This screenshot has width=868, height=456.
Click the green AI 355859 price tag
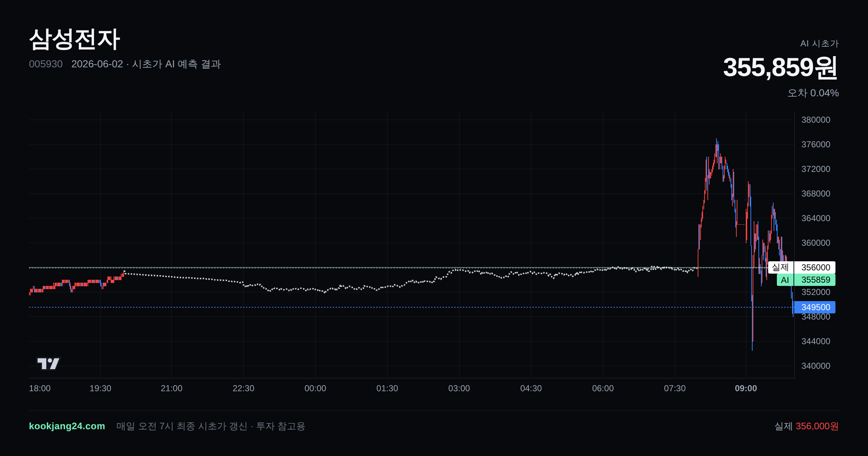click(x=806, y=280)
